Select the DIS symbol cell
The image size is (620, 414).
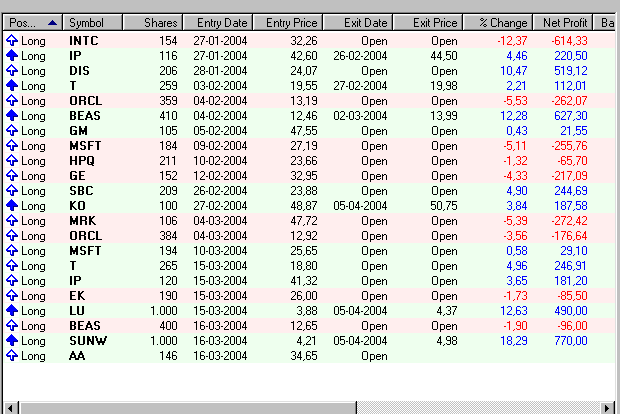point(79,71)
